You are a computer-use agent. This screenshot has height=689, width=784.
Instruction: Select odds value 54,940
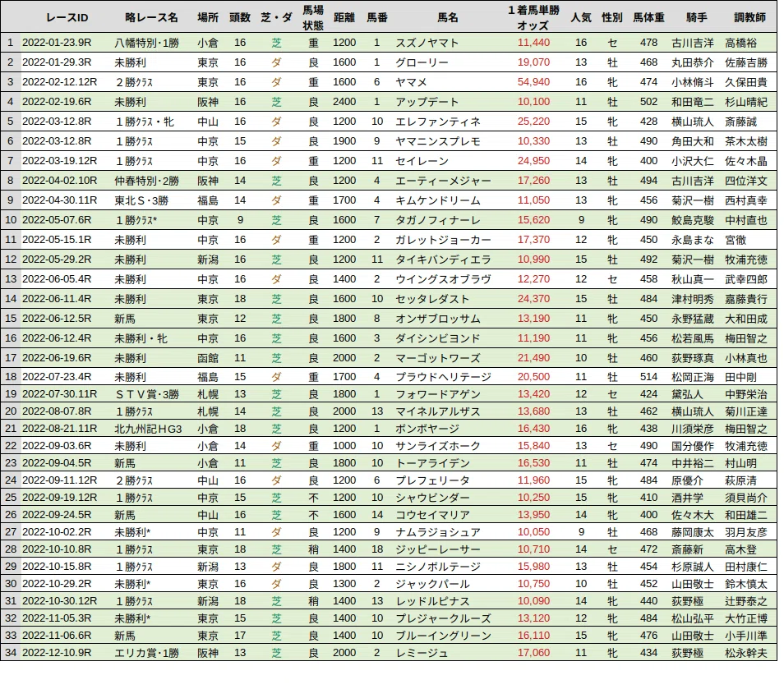coord(533,82)
